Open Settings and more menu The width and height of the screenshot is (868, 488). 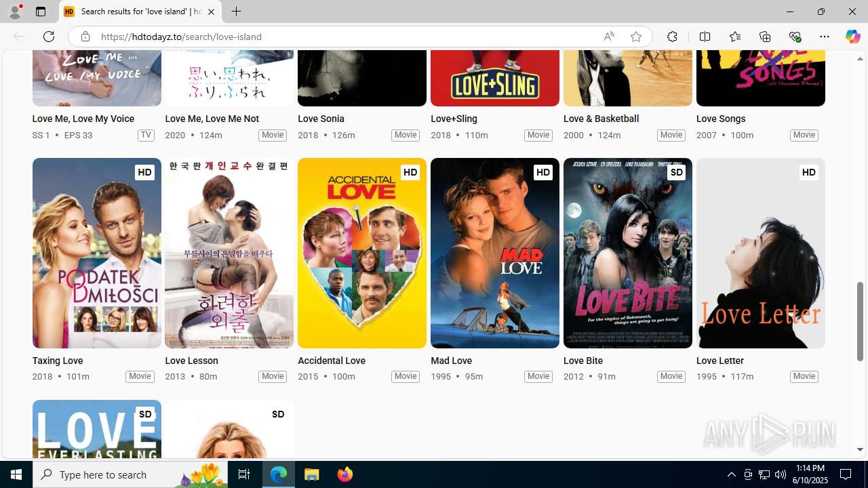[825, 37]
